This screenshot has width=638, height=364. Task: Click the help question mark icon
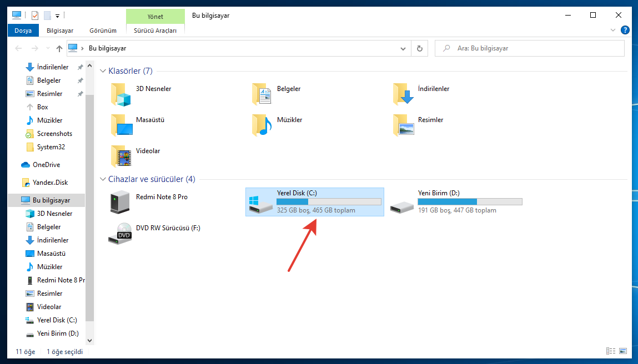625,31
